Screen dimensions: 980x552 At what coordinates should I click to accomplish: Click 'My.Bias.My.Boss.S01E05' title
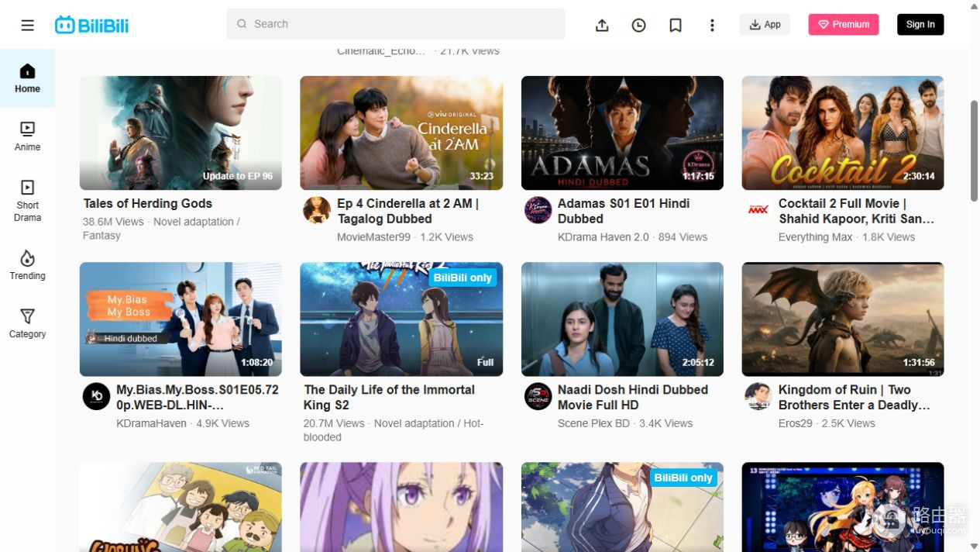(198, 397)
